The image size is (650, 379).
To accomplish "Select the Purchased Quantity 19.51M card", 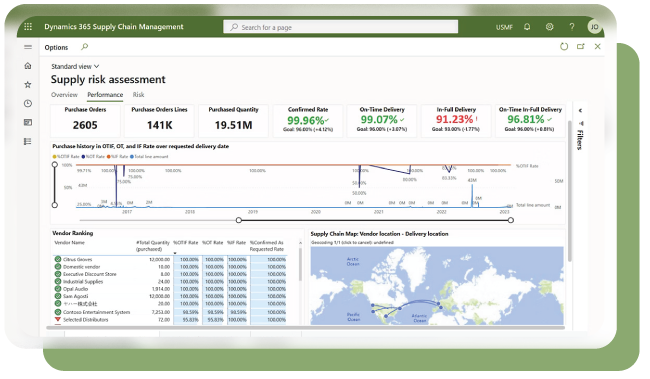I will click(x=233, y=120).
